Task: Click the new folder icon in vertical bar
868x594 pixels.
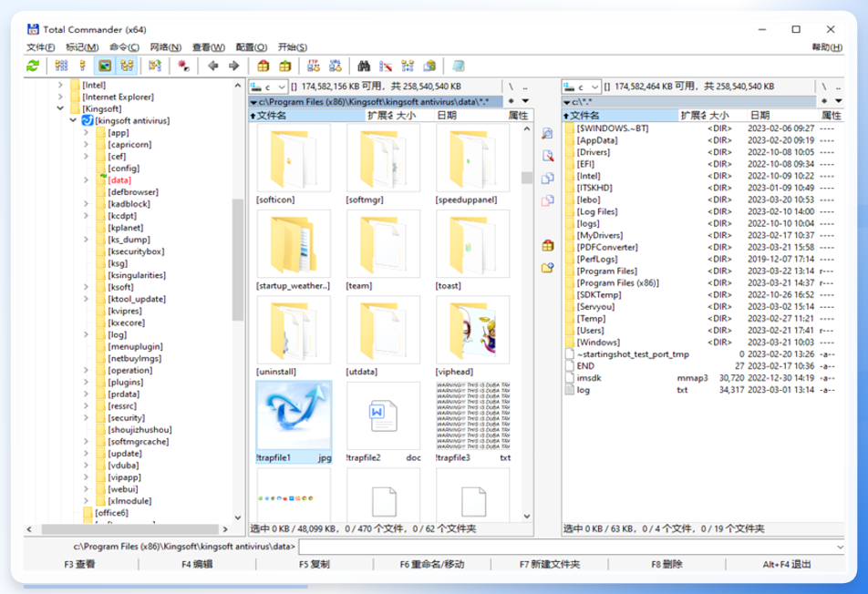Action: pyautogui.click(x=547, y=268)
